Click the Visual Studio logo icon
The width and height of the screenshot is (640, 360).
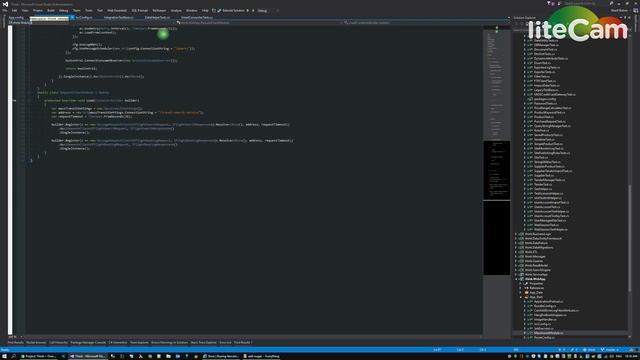pos(5,4)
